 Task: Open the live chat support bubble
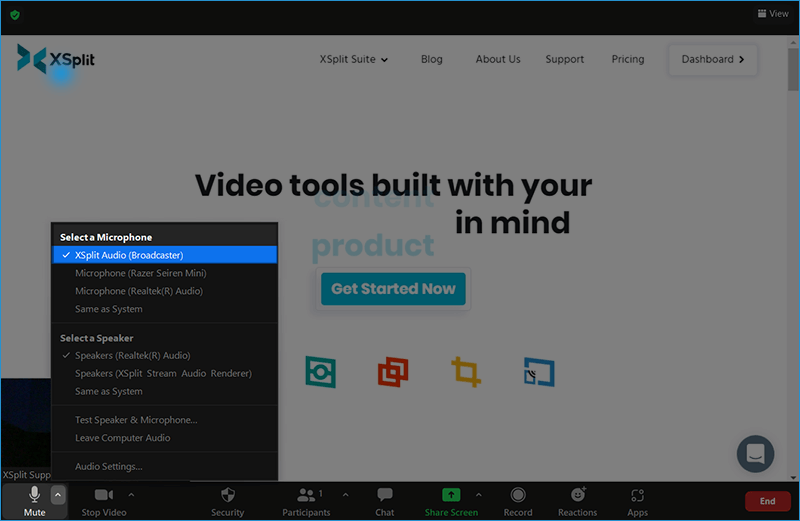[755, 454]
